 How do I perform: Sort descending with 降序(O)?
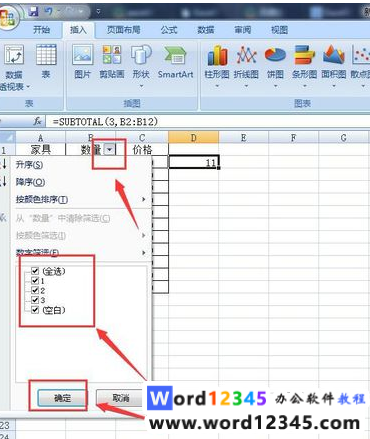point(80,182)
